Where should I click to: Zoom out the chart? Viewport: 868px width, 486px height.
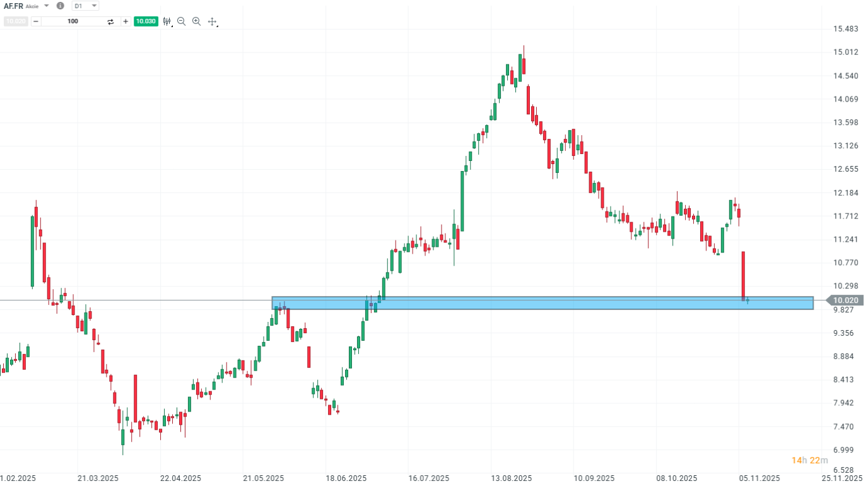coord(182,21)
